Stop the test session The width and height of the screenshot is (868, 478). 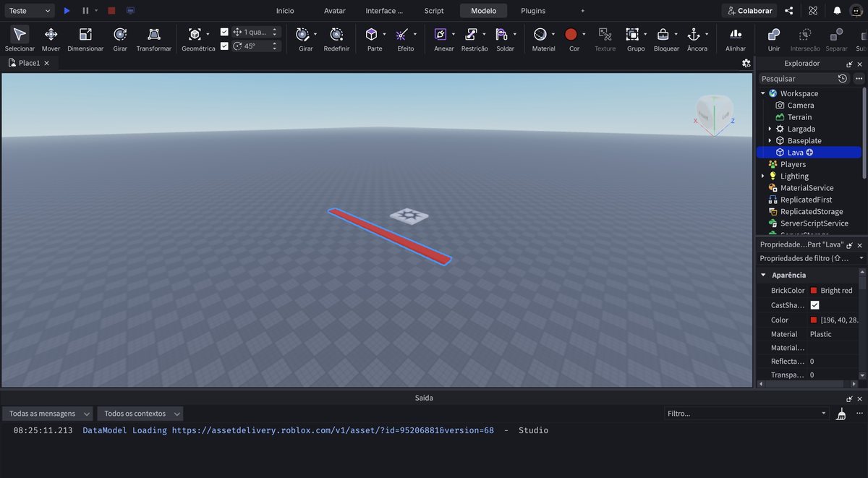[x=111, y=11]
